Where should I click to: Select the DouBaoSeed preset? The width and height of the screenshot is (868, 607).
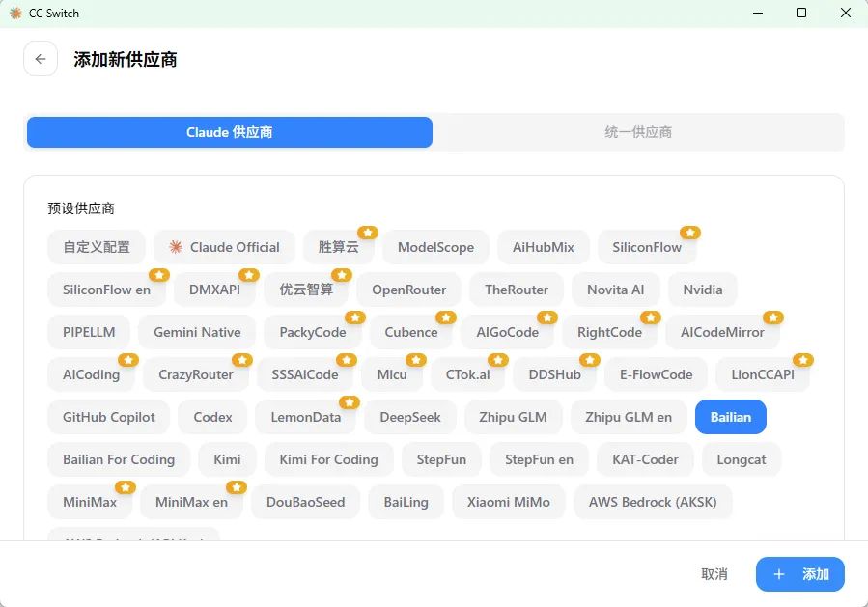(x=305, y=503)
